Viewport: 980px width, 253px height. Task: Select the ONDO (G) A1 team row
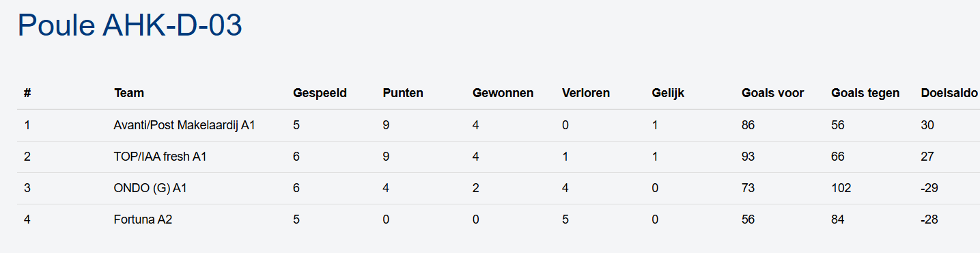pos(499,188)
